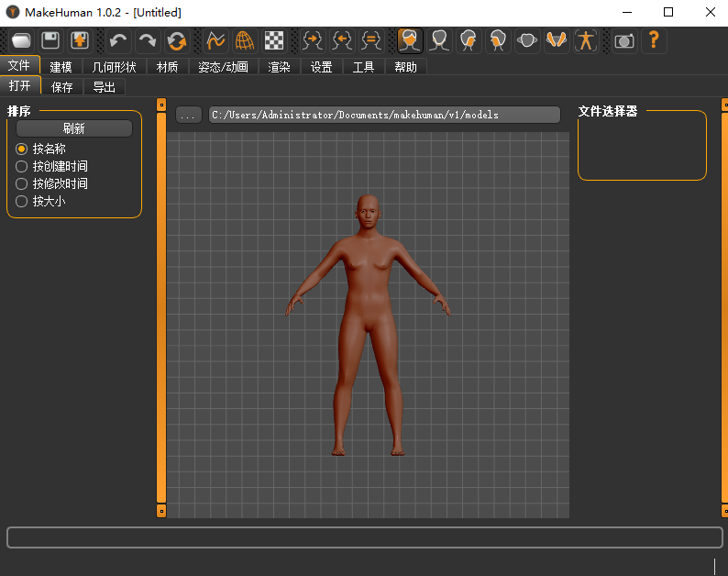Switch to the 帮助 tab
This screenshot has height=576, width=728.
click(406, 67)
